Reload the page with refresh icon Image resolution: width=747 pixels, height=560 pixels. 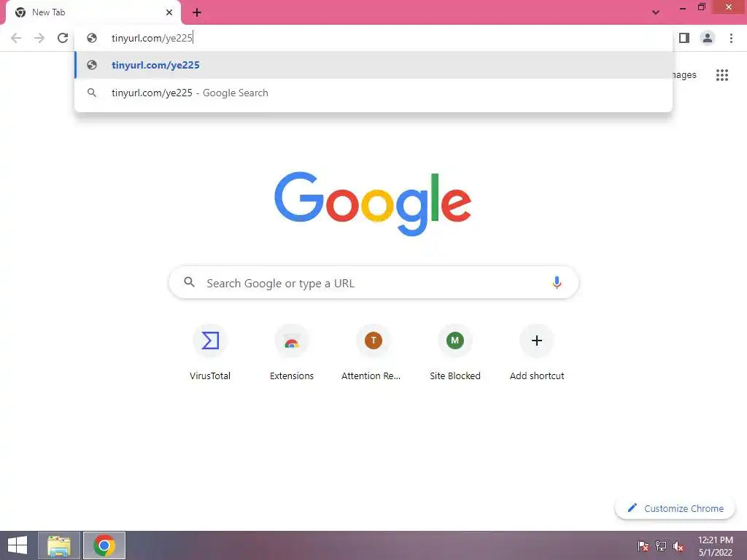click(63, 38)
